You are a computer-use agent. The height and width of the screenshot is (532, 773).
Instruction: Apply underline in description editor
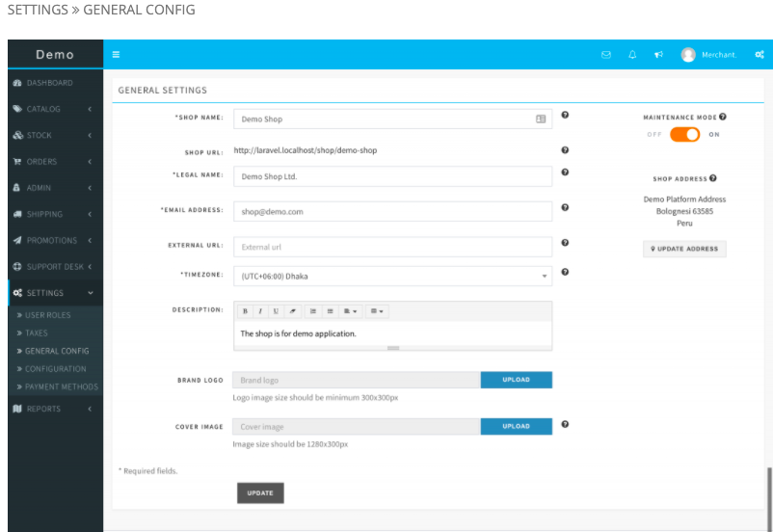(x=276, y=311)
